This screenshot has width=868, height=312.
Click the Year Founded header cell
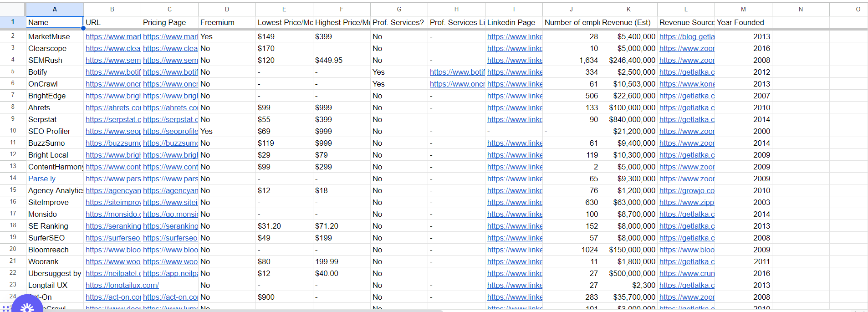(743, 22)
